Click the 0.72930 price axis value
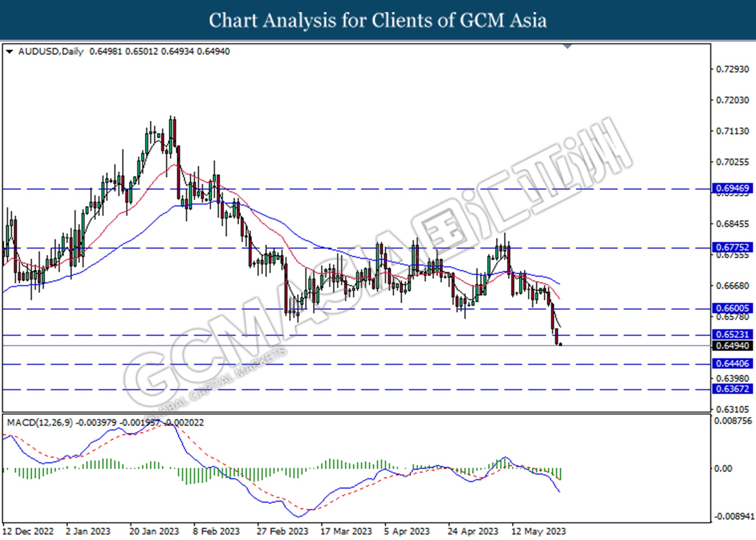Viewport: 756px width, 540px height. (x=732, y=69)
